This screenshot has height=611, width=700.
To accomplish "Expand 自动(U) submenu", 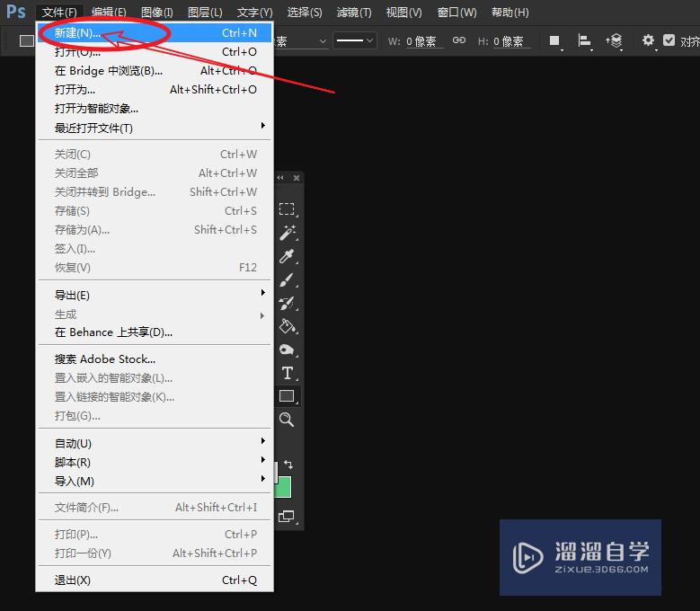I will click(155, 443).
